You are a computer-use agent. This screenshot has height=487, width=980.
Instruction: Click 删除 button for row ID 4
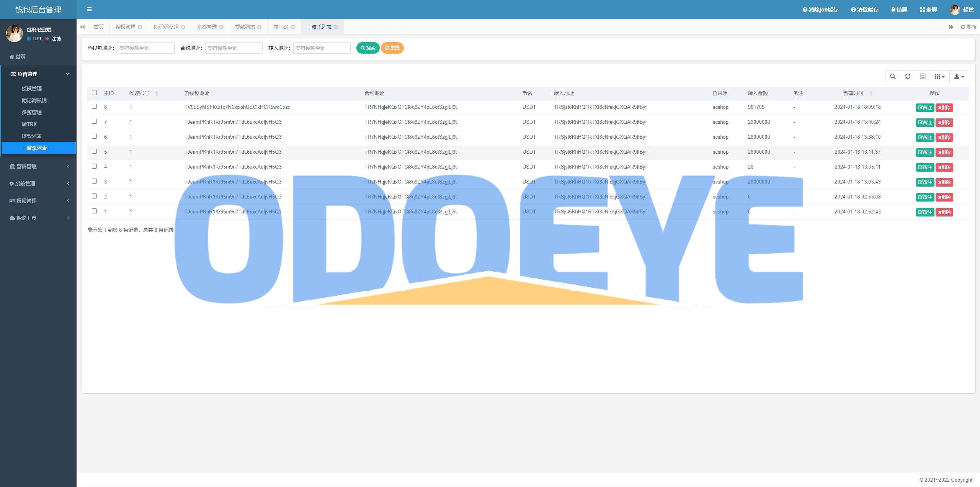[944, 167]
